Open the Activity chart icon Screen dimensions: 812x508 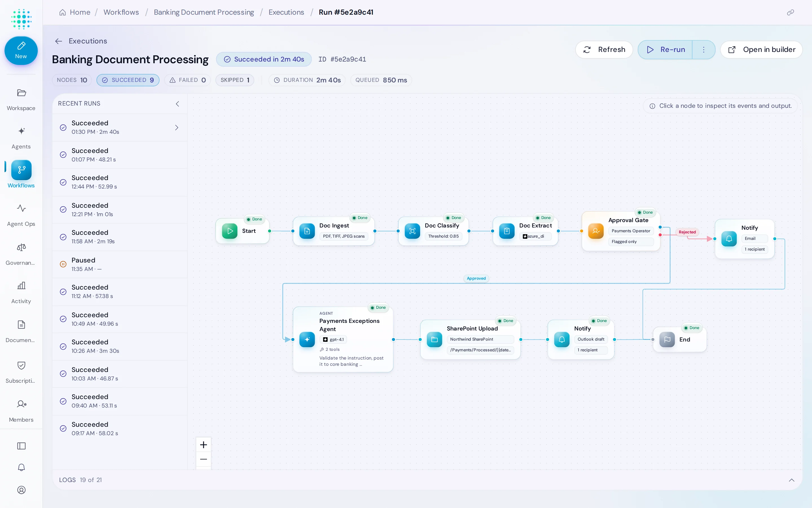[x=21, y=286]
